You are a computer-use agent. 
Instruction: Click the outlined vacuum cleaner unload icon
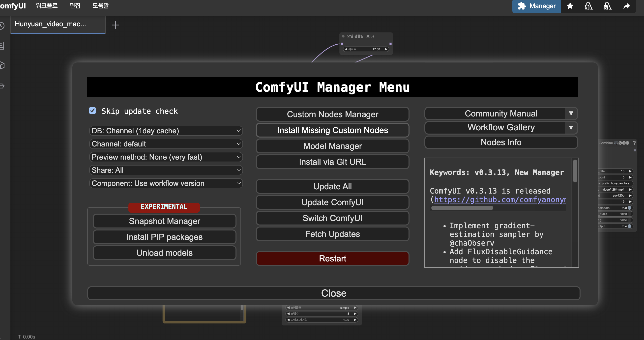point(588,6)
